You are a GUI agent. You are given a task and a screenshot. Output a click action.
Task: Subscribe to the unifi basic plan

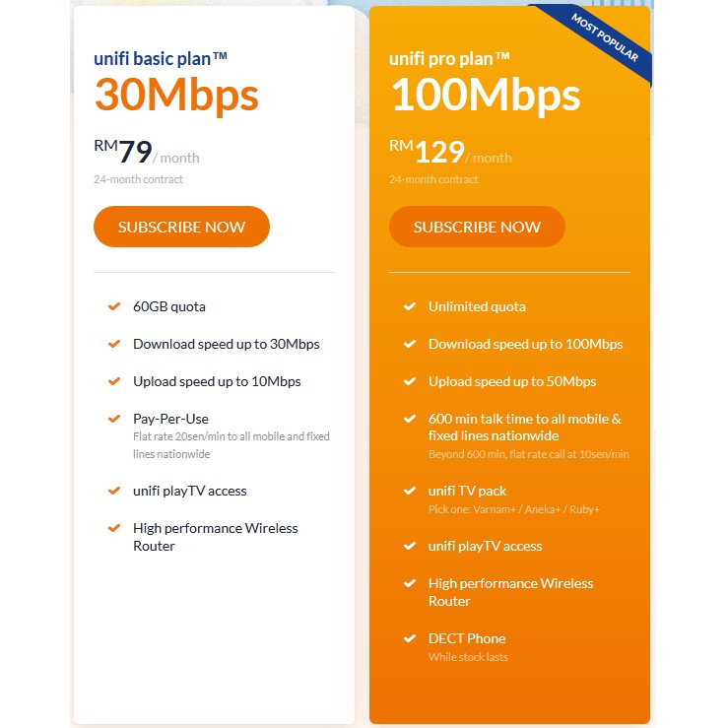[x=181, y=227]
